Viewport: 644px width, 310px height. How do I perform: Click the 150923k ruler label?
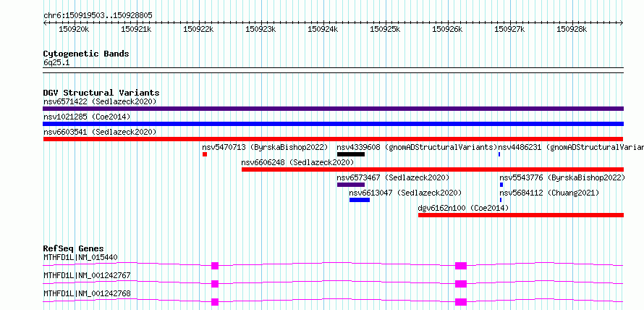pyautogui.click(x=260, y=30)
